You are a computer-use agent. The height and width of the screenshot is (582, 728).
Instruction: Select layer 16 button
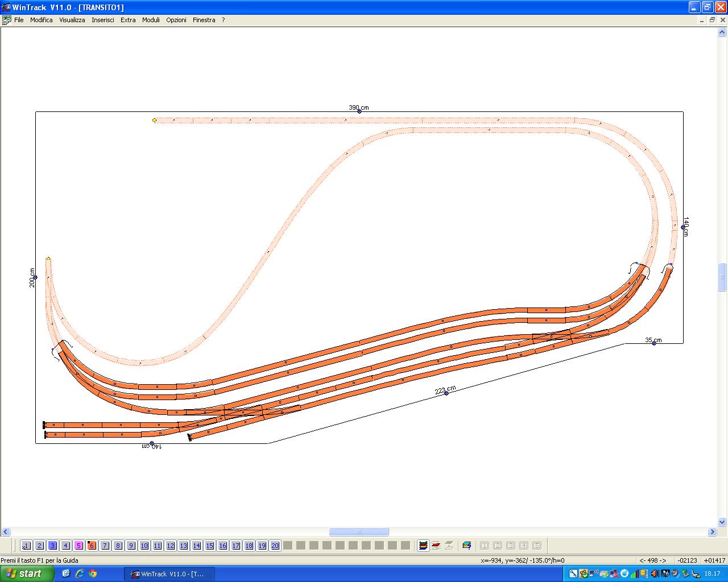[x=222, y=546]
